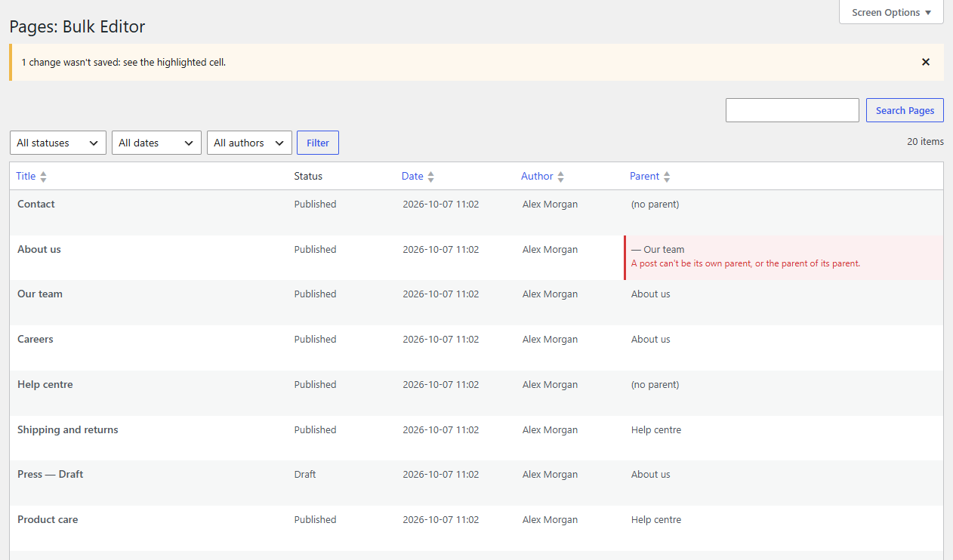Select the Product care page title
The height and width of the screenshot is (560, 953).
point(48,519)
